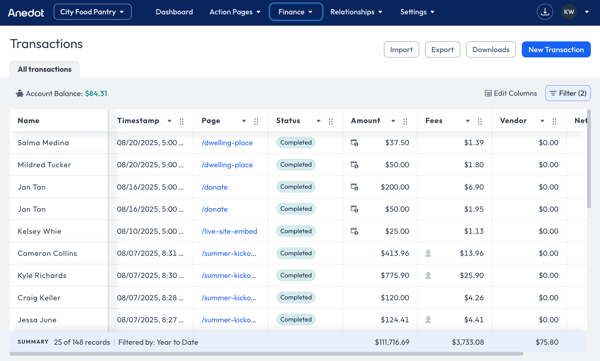
Task: Click the Anedot logo
Action: pyautogui.click(x=26, y=12)
